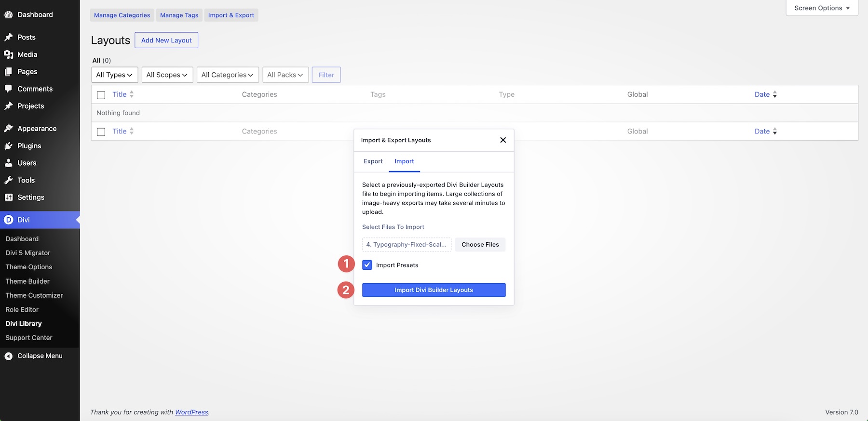The width and height of the screenshot is (868, 421).
Task: Check the select-all box in table footer
Action: click(x=101, y=132)
